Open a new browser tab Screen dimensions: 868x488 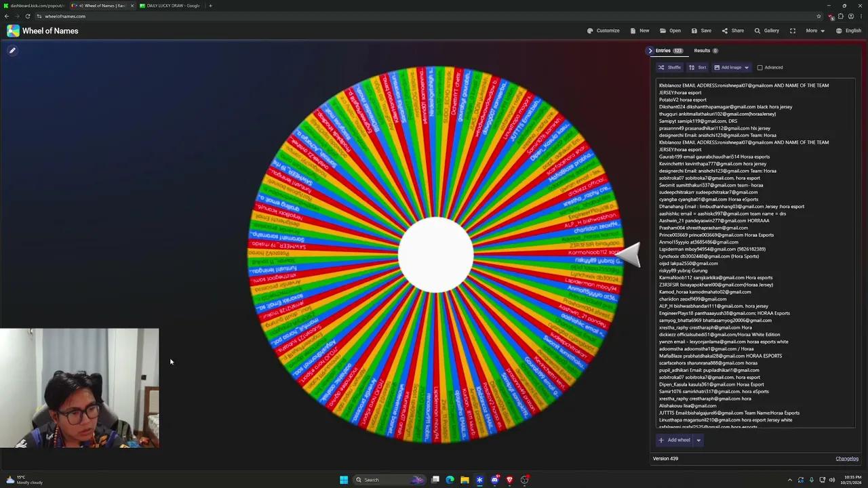pyautogui.click(x=210, y=5)
